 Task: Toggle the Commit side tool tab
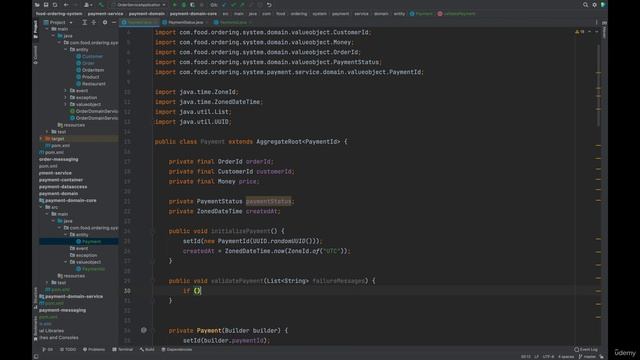point(36,55)
